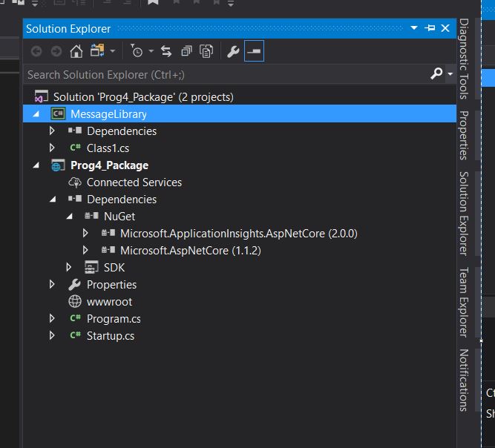The width and height of the screenshot is (495, 448).
Task: Expand the Microsoft.AspNetCore (1.1.2) package
Action: (x=86, y=251)
